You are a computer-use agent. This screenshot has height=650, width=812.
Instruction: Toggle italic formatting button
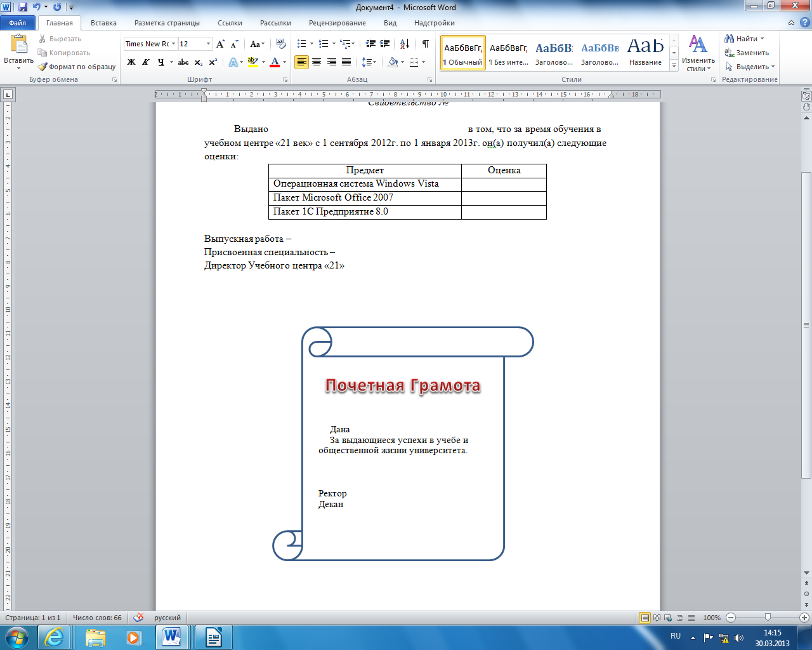tap(146, 62)
